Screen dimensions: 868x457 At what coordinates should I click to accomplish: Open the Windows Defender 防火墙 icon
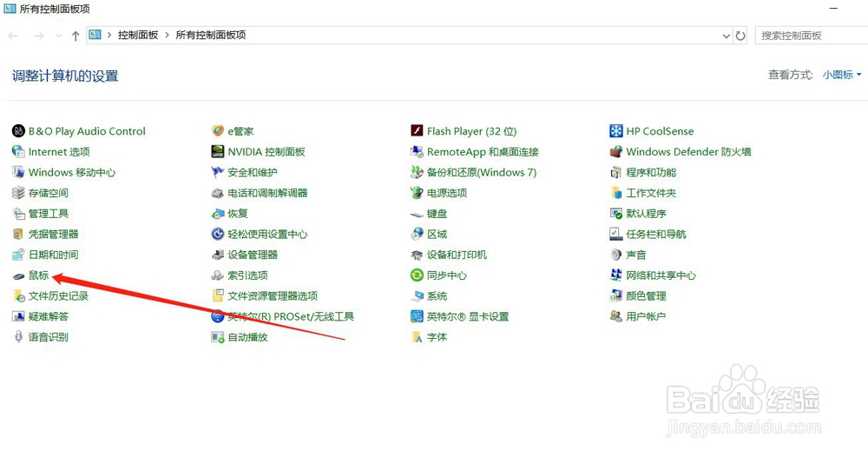tap(616, 152)
